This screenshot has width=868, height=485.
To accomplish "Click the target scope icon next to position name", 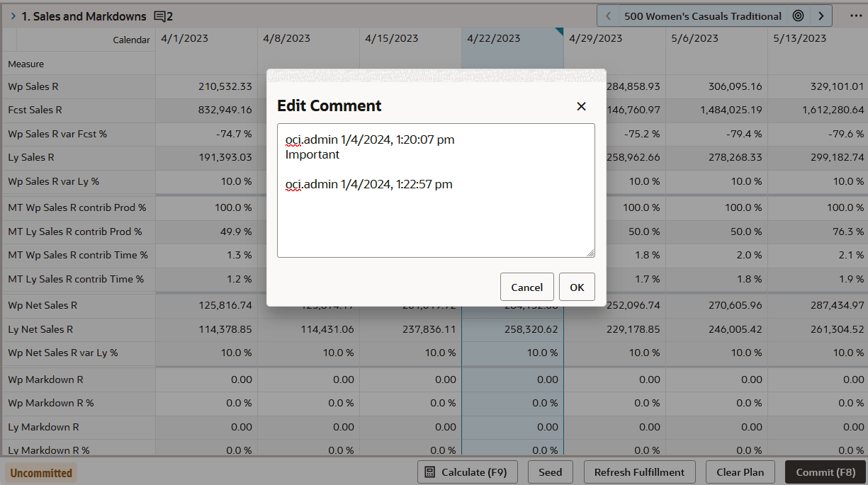I will [x=798, y=15].
